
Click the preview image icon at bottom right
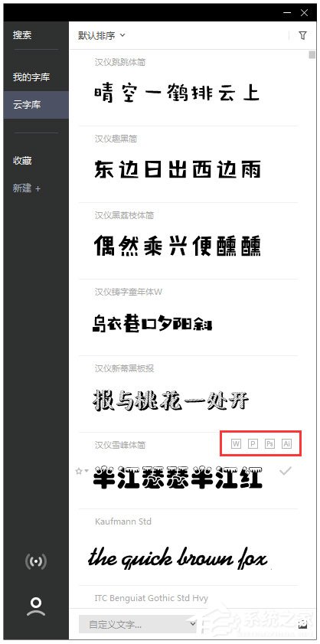(x=302, y=624)
